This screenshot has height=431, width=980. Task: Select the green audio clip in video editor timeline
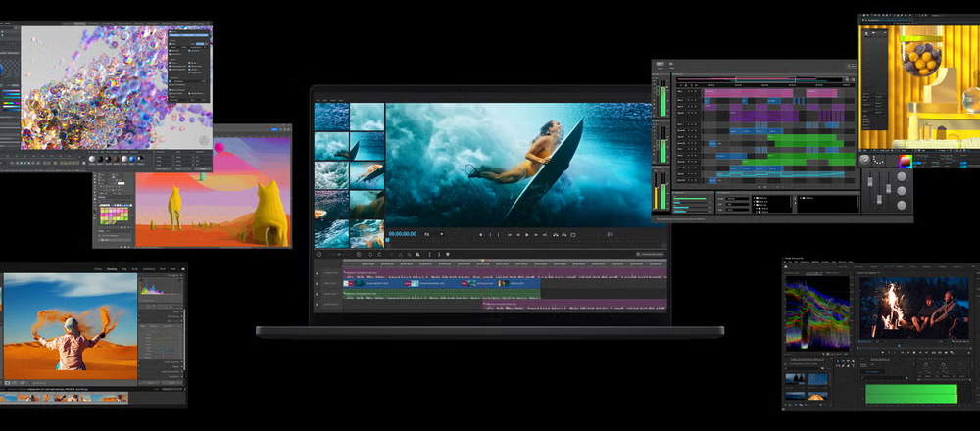pos(442,294)
